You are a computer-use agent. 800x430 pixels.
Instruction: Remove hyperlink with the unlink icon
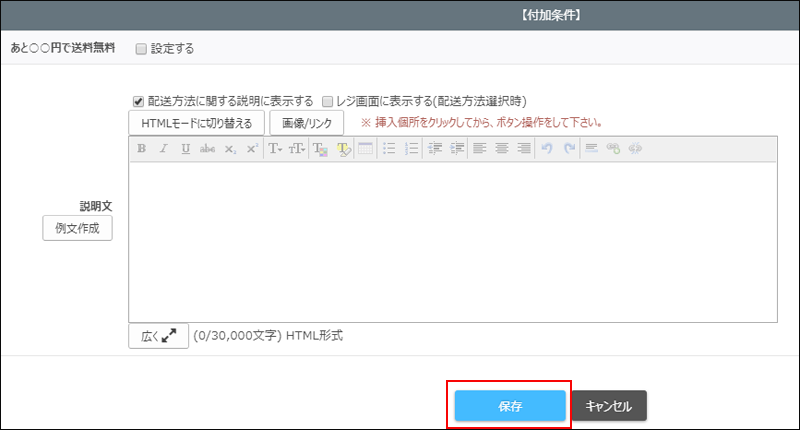(635, 148)
